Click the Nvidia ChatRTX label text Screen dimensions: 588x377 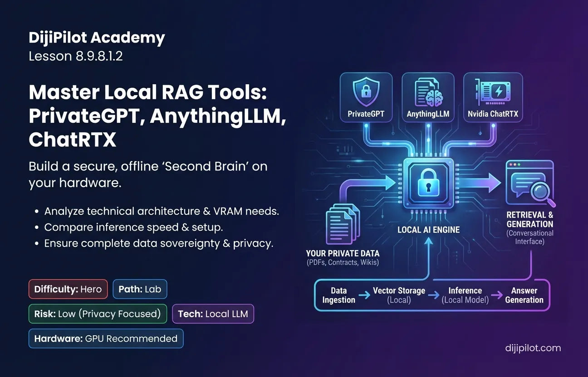492,113
